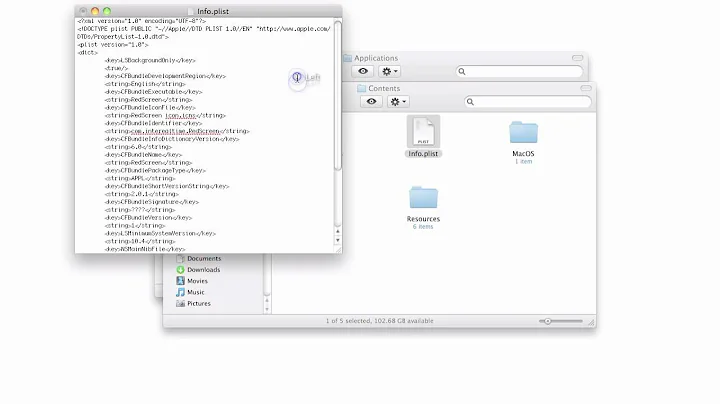This screenshot has width=720, height=404.
Task: Click toolbar toggle pill in Applications window
Action: pyautogui.click(x=577, y=58)
